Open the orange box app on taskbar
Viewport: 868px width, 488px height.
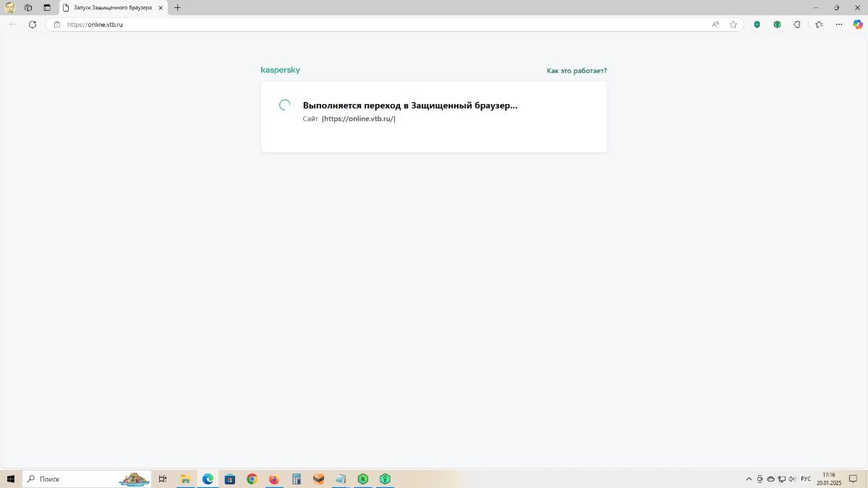click(319, 479)
